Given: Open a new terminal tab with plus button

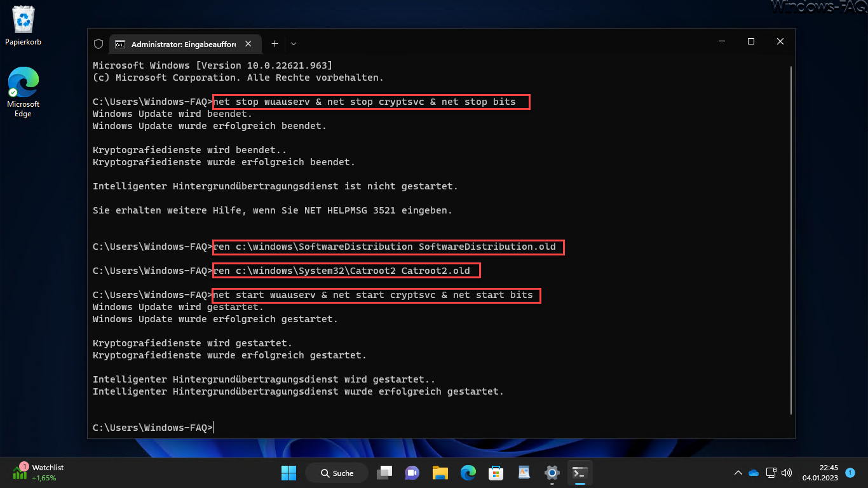Looking at the screenshot, I should click(275, 44).
